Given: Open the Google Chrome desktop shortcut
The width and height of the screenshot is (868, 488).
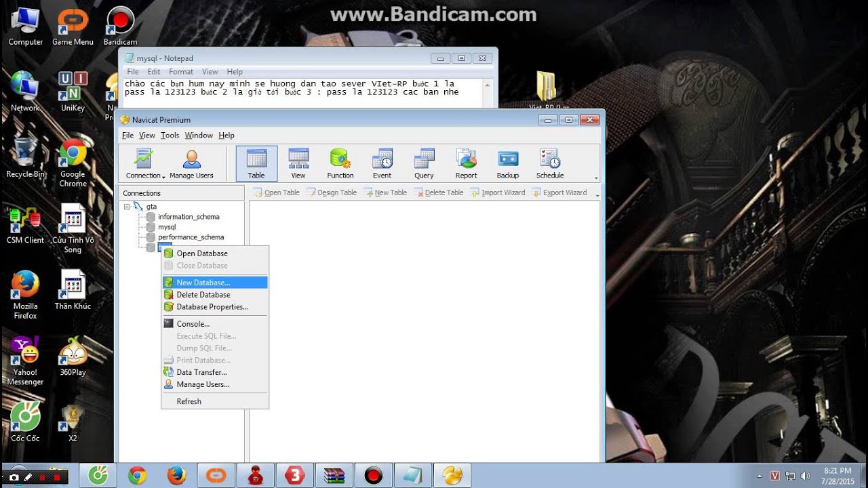Looking at the screenshot, I should pyautogui.click(x=73, y=162).
